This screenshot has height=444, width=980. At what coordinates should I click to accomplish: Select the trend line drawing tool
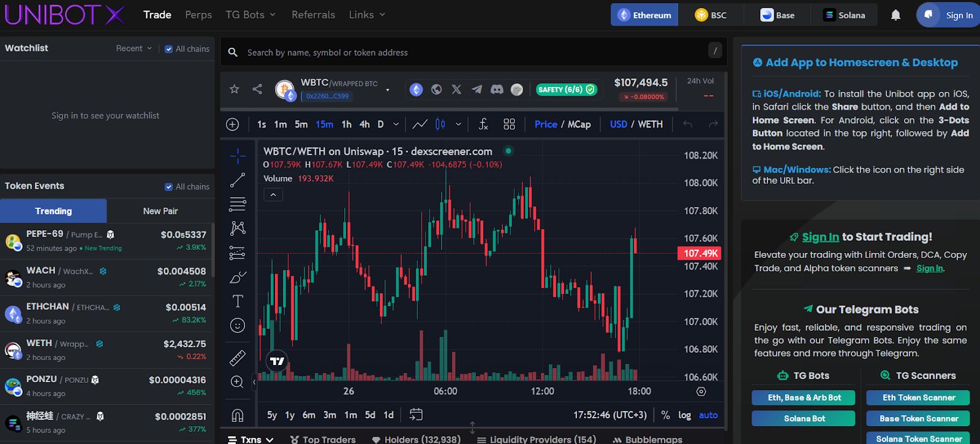pyautogui.click(x=238, y=180)
